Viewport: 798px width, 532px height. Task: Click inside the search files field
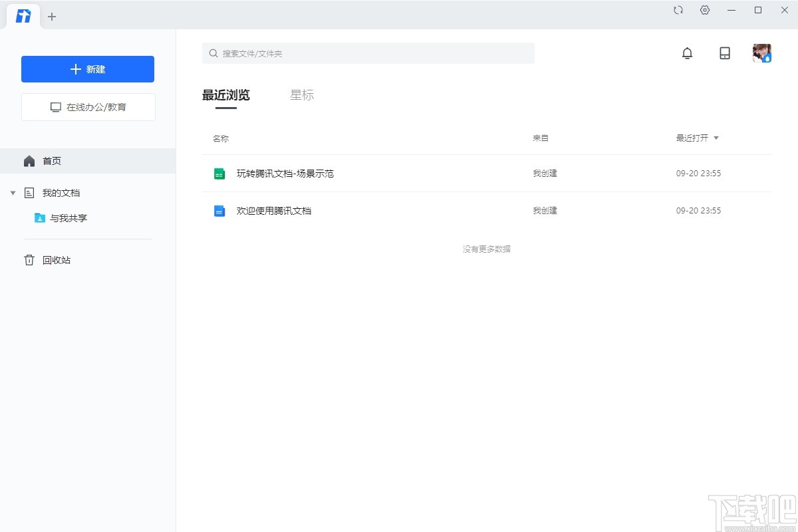pos(368,53)
